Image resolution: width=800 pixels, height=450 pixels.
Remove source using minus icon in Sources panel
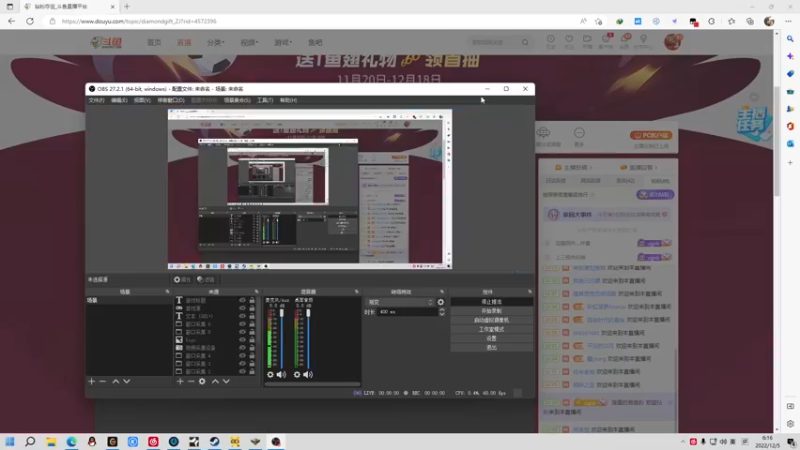point(191,381)
